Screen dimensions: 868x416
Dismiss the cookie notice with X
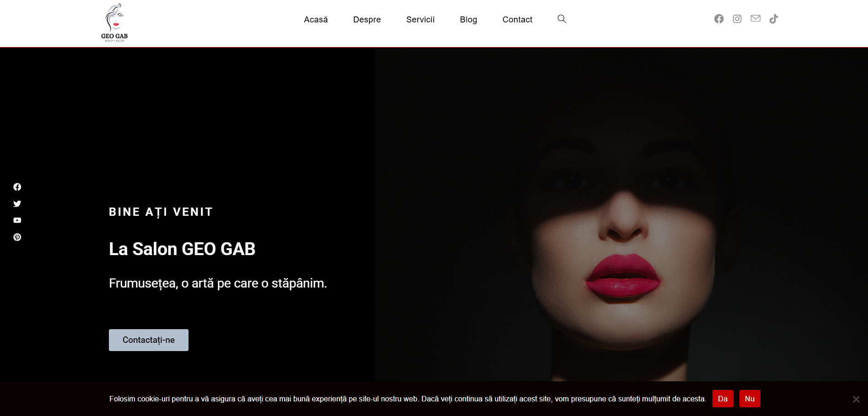coord(856,399)
